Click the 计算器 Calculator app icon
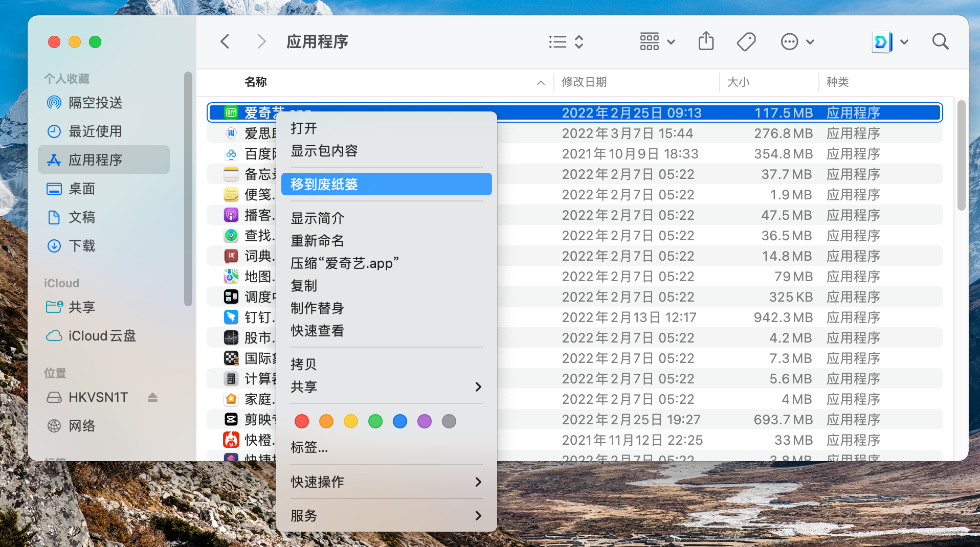 (x=231, y=378)
